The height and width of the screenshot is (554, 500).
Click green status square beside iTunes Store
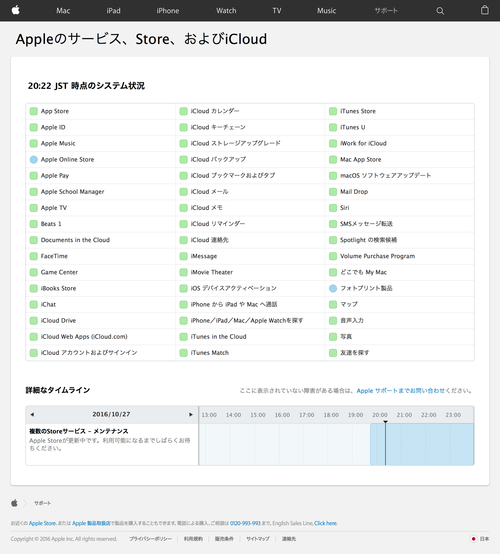[x=333, y=111]
